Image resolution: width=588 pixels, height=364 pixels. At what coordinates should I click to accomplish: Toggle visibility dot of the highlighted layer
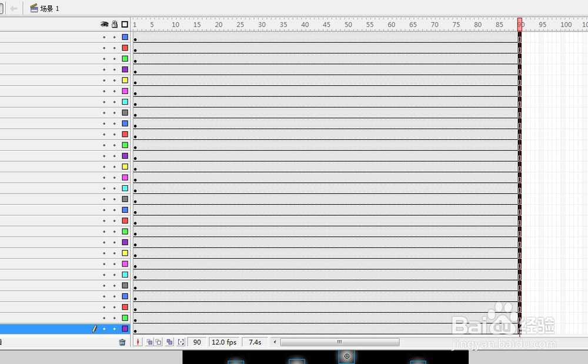(104, 329)
